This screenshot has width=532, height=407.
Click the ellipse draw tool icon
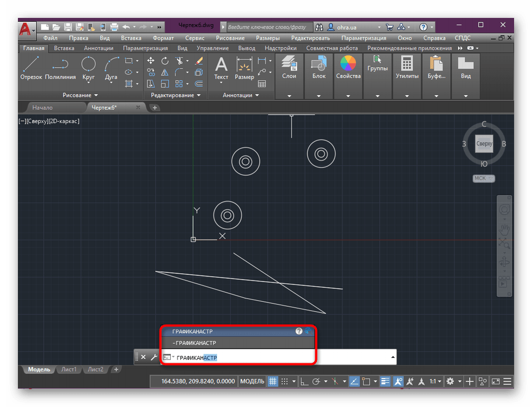click(129, 72)
